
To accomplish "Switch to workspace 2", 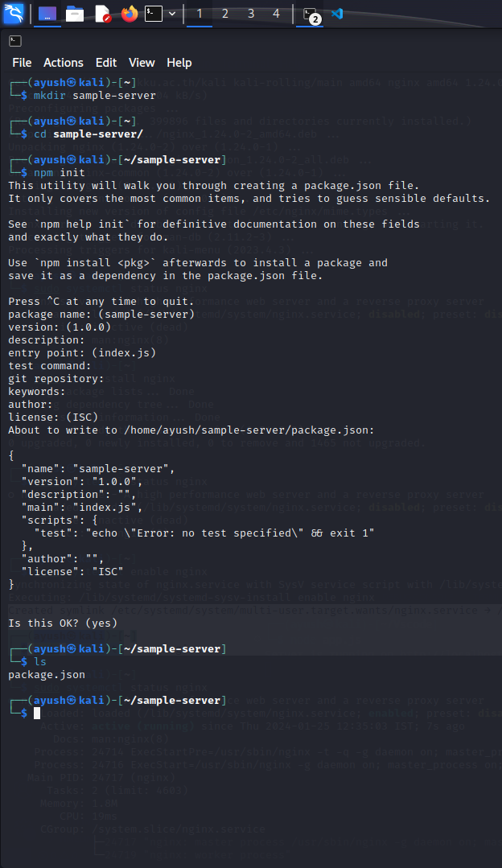I will [224, 13].
